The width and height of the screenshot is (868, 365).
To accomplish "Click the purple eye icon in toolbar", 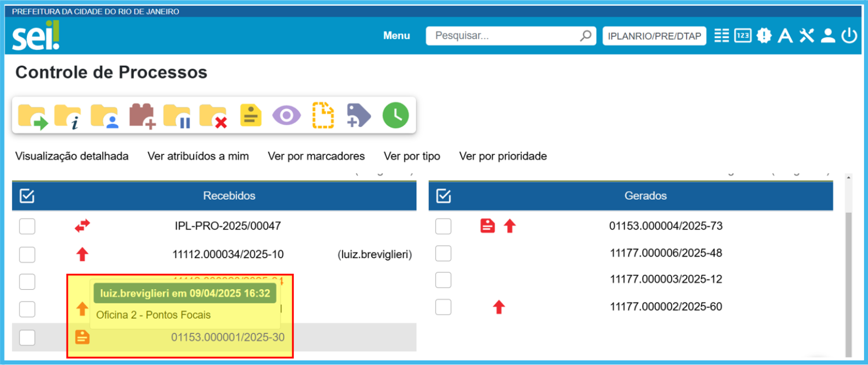I will (x=286, y=115).
